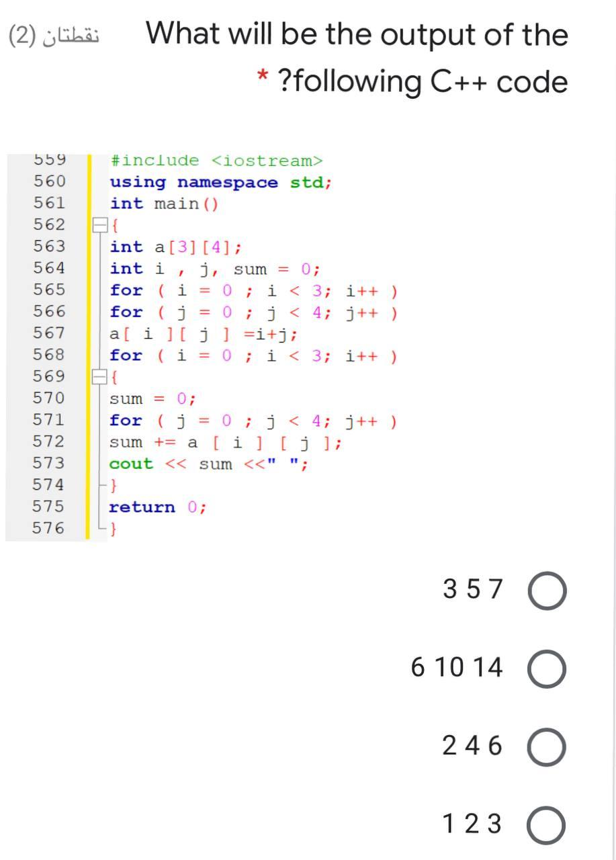Collapse the code fold at line 562
This screenshot has width=616, height=860.
[x=99, y=225]
